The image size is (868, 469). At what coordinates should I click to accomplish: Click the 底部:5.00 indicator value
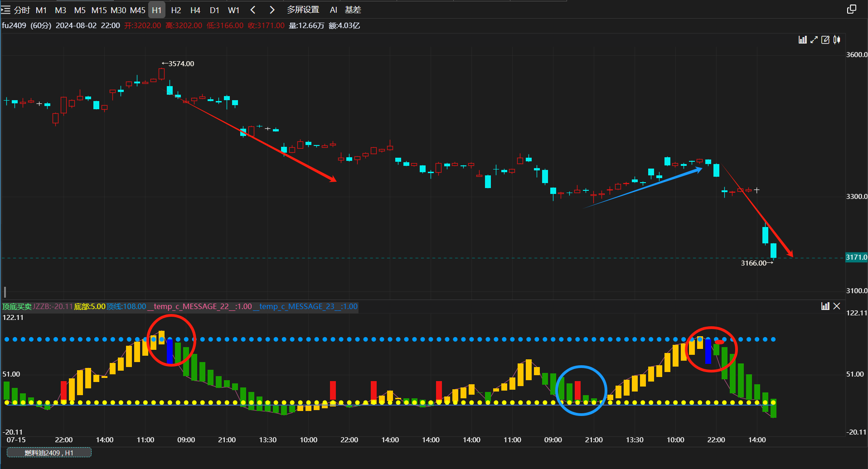point(90,307)
